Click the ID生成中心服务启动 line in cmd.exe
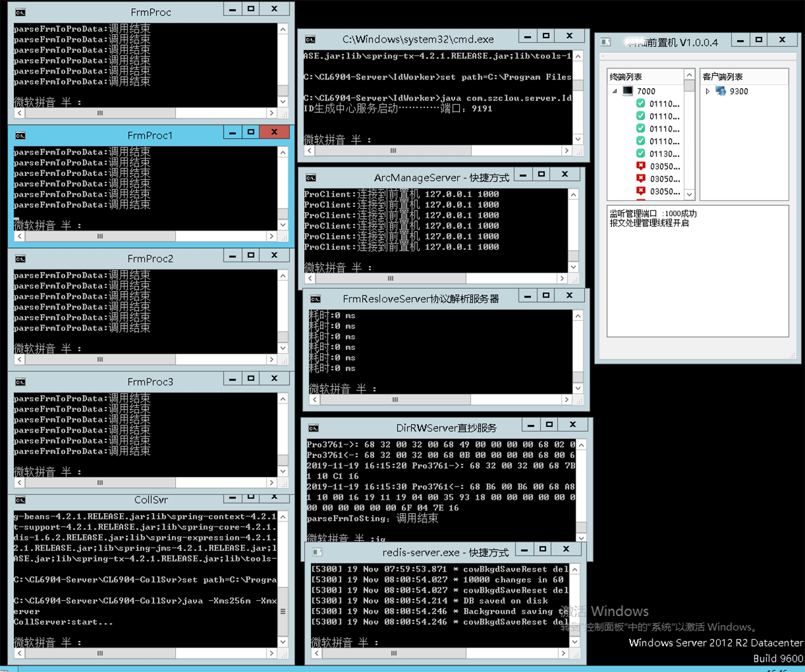Viewport: 805px width, 672px height. (398, 109)
